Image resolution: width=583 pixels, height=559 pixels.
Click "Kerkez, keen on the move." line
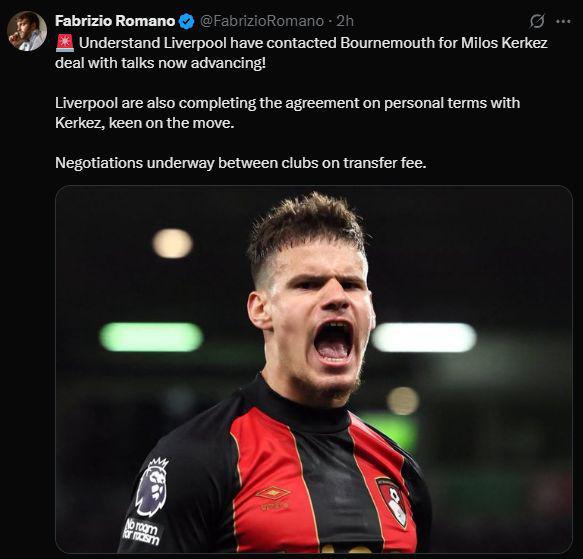coord(145,123)
